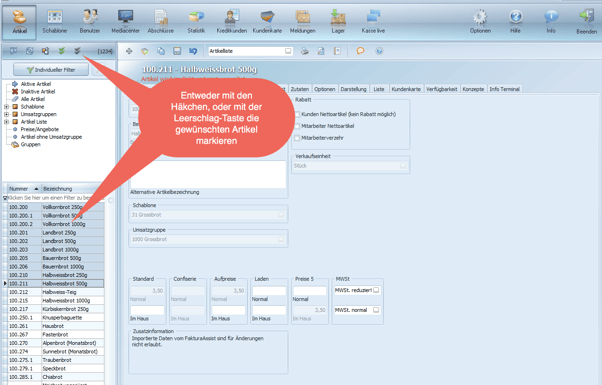
Task: Click the save diskette icon
Action: [x=177, y=51]
